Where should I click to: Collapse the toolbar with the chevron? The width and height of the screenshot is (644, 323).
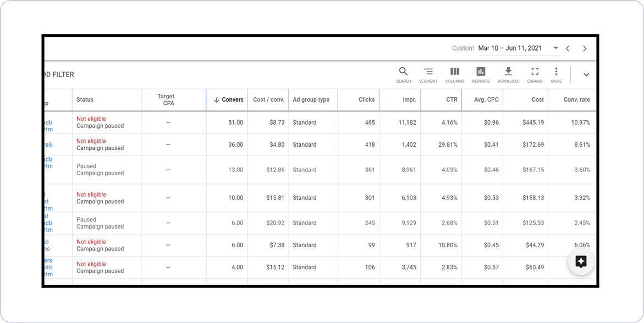coord(586,75)
